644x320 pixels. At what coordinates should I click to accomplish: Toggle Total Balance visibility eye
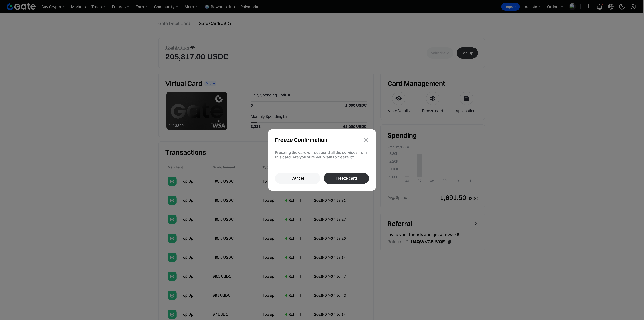point(192,47)
